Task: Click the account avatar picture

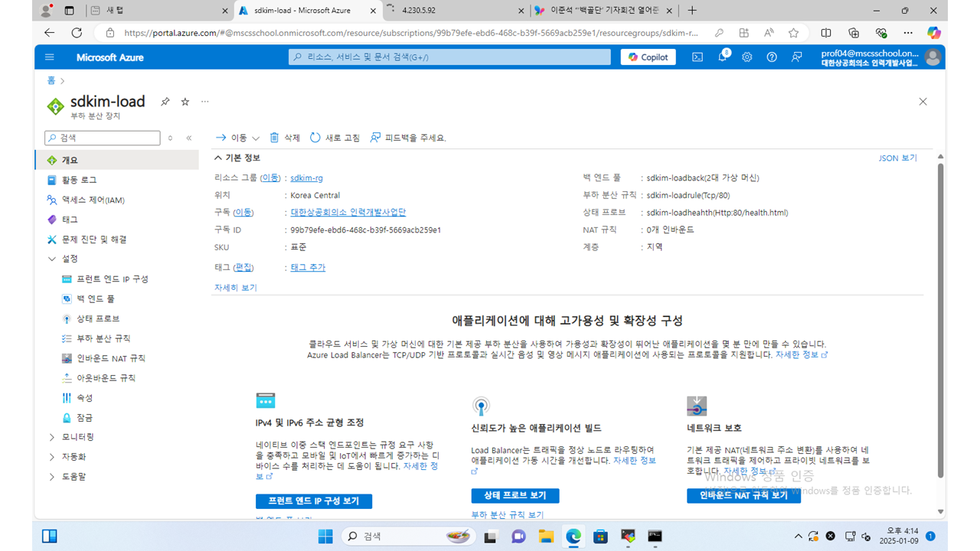Action: [933, 57]
